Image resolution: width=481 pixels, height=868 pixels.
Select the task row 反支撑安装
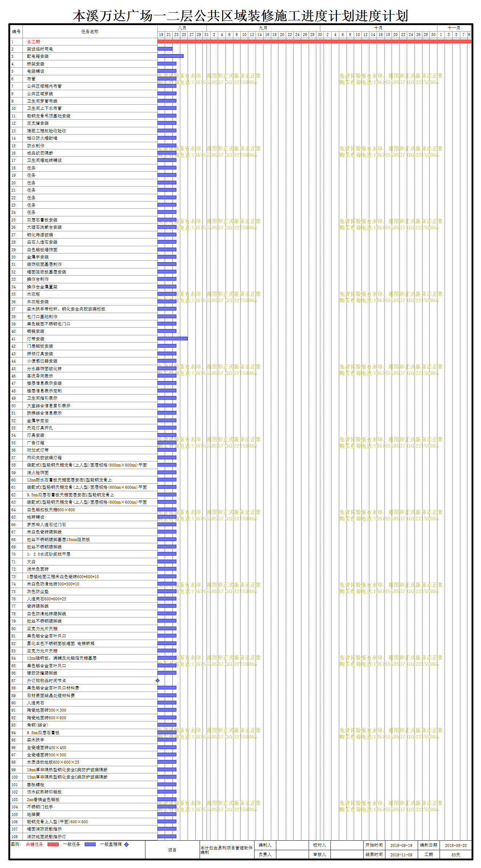click(x=83, y=123)
